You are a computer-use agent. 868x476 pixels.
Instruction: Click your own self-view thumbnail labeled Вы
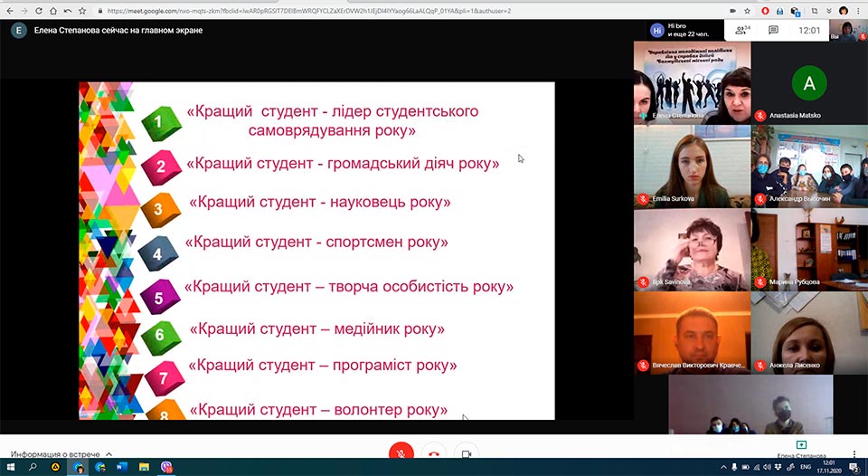click(848, 31)
